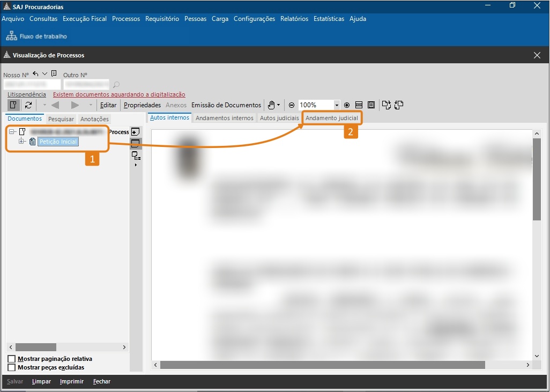Click the document viewer vertical scrollbar thumb
This screenshot has height=392, width=550.
tap(537, 180)
